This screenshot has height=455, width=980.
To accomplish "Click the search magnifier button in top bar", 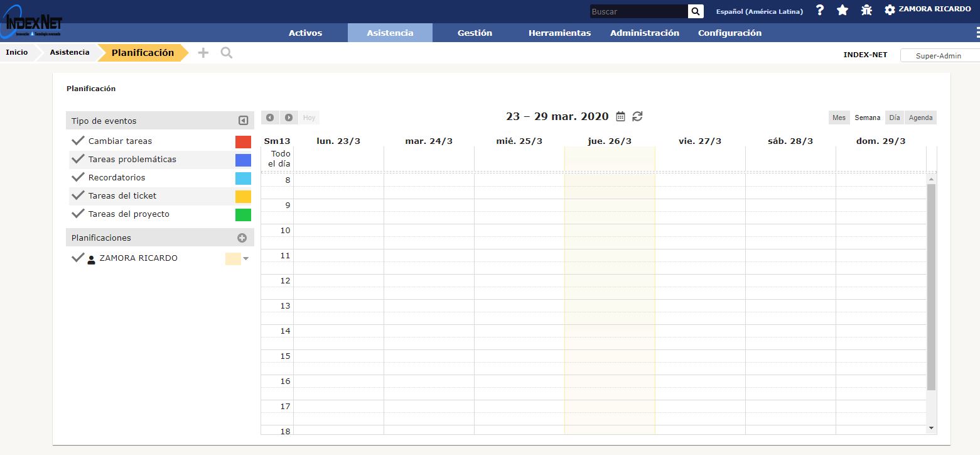I will [x=696, y=11].
